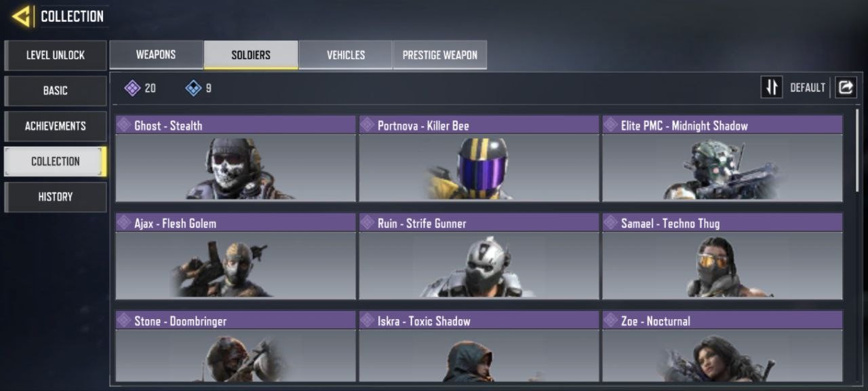Click the rarity diamond icon beside Ghost - Stealth
Screen dimensions: 868x391
click(x=124, y=125)
